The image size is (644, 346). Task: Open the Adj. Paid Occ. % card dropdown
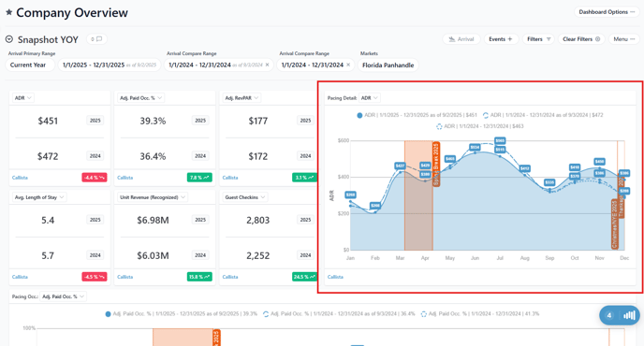pyautogui.click(x=140, y=97)
